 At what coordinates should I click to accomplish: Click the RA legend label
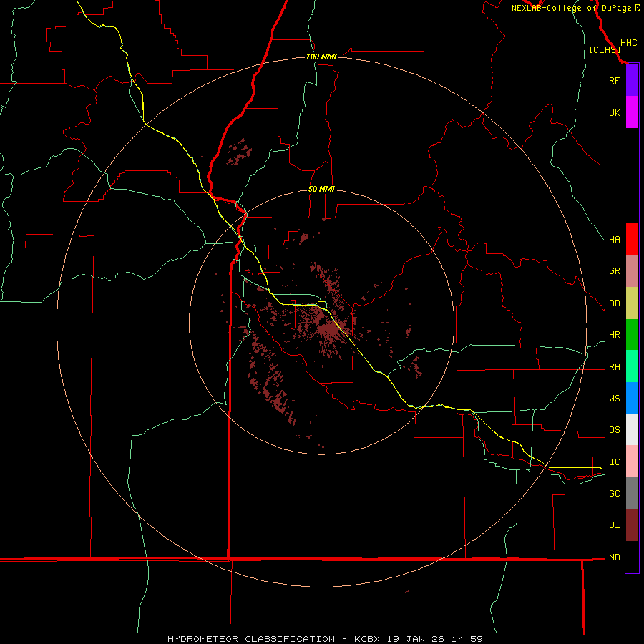point(614,367)
